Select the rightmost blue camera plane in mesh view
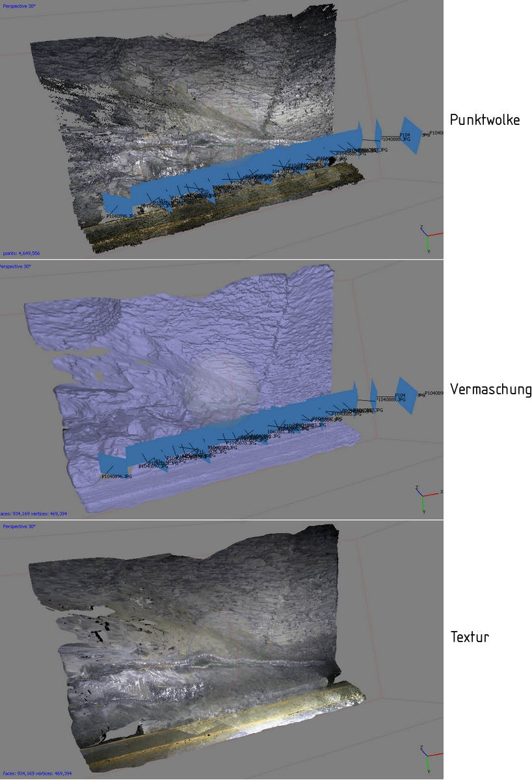The height and width of the screenshot is (780, 532). pyautogui.click(x=406, y=394)
